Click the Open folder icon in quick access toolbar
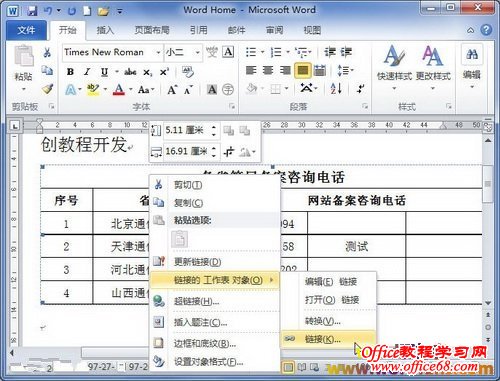This screenshot has width=500, height=381. (x=103, y=11)
